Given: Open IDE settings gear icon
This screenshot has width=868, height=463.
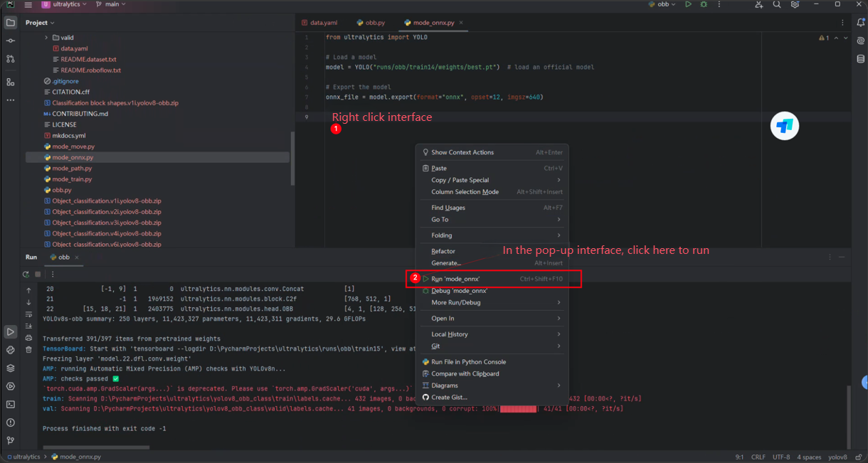Looking at the screenshot, I should pyautogui.click(x=795, y=4).
